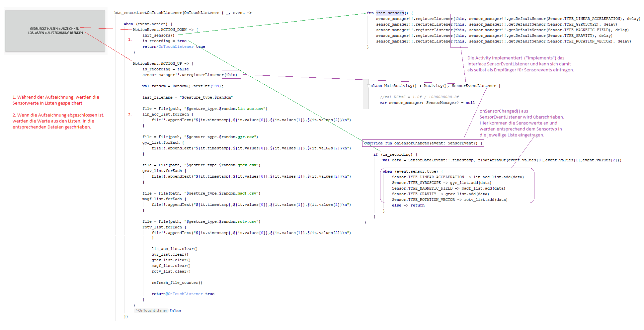Click the init_sensors() call under ACTION_DOWN
644x330 pixels.
pos(158,36)
